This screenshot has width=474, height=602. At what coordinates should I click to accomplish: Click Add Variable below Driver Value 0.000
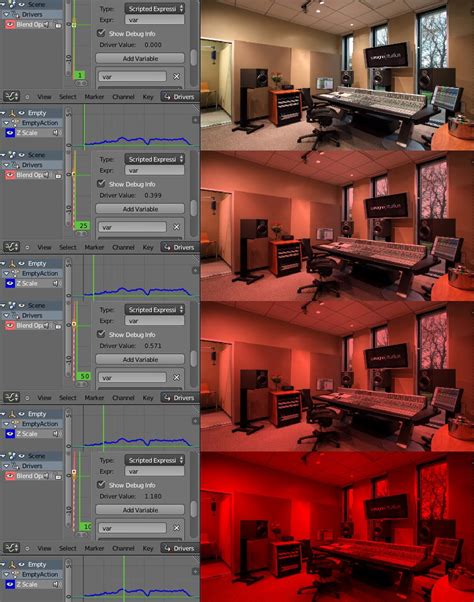140,58
